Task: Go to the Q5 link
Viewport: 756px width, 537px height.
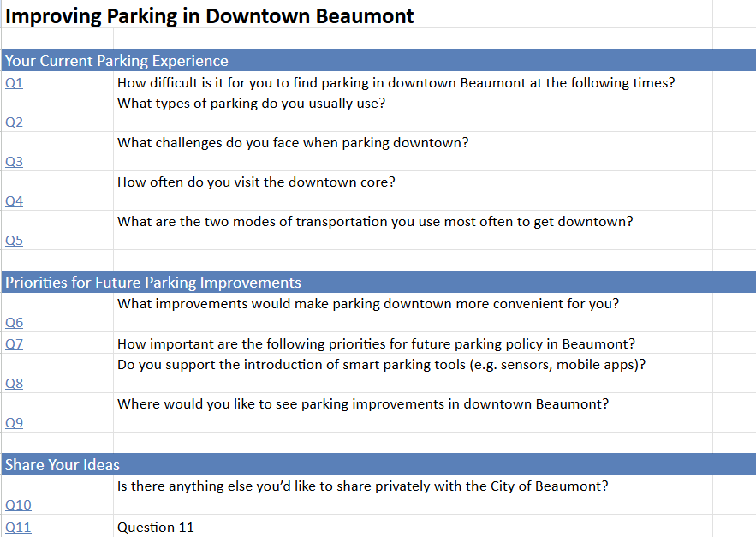Action: pos(14,241)
